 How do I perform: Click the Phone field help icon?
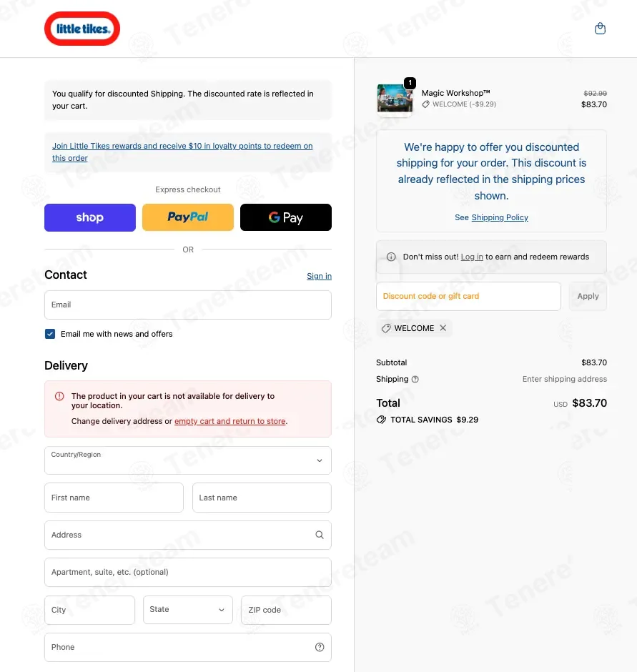(x=320, y=647)
